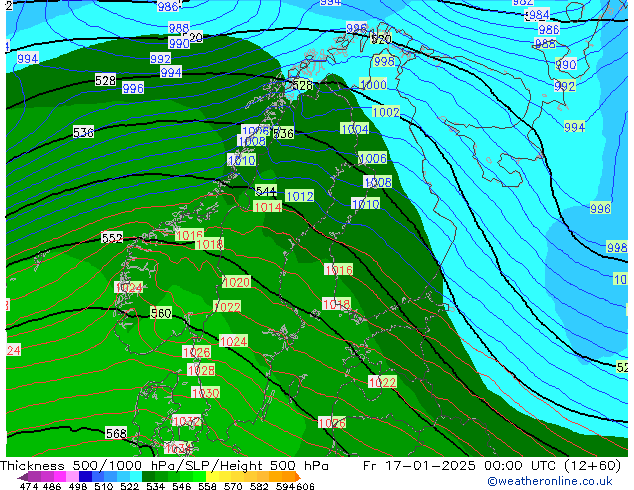Click the orange right arrow end of colorbar
Viewport: 634px width, 490px height.
[298, 477]
